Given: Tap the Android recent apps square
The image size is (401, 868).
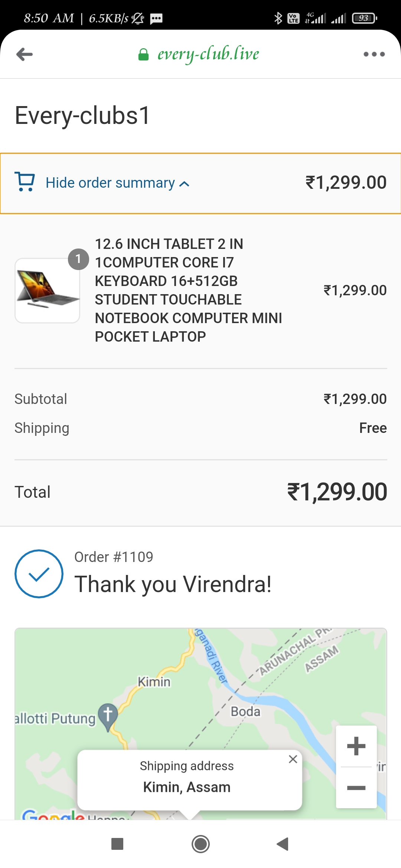Looking at the screenshot, I should pos(117,844).
